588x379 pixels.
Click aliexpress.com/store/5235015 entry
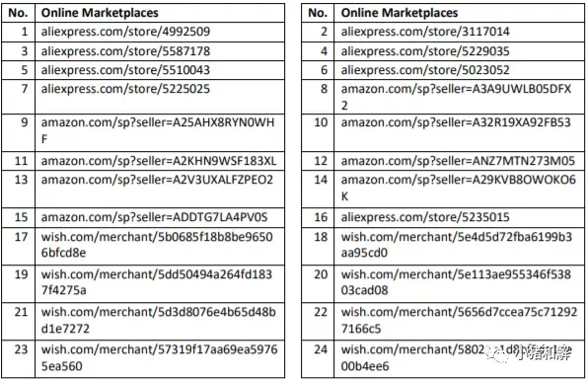pos(425,217)
